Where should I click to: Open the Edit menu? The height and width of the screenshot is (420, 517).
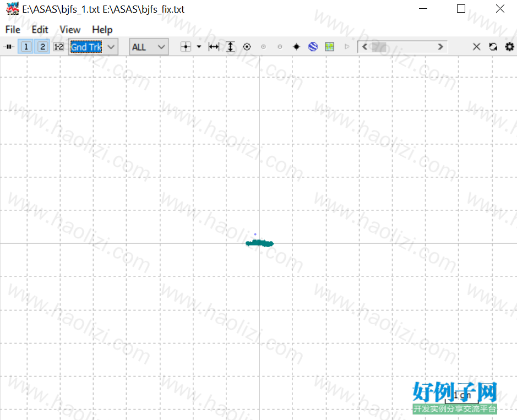[x=40, y=30]
